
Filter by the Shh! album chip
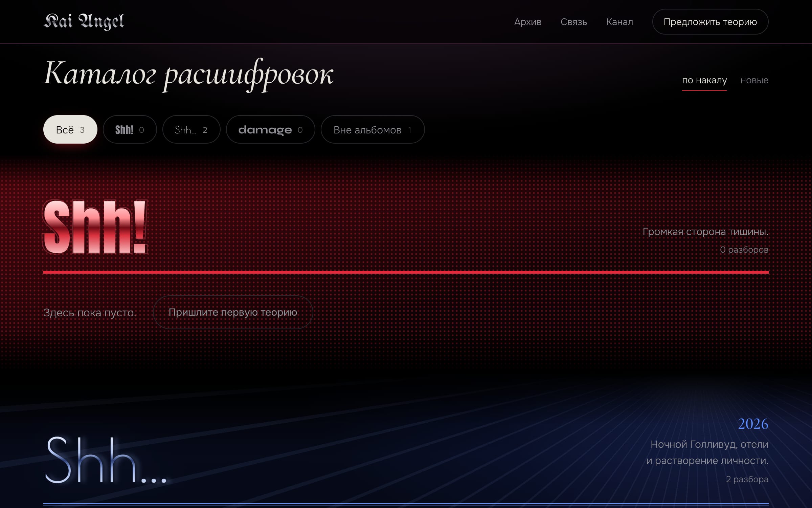click(130, 129)
